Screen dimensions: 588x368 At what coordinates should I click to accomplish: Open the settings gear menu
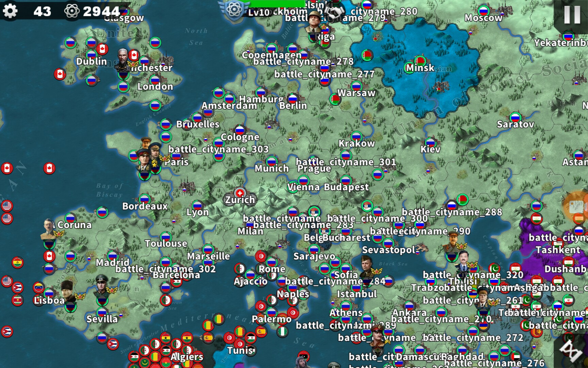point(10,11)
